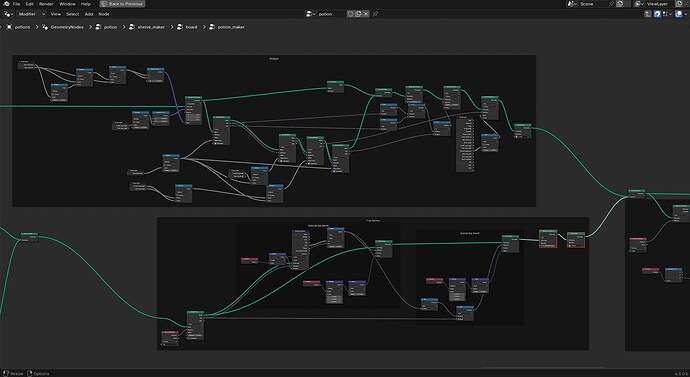Pin the current Scene

pos(611,4)
